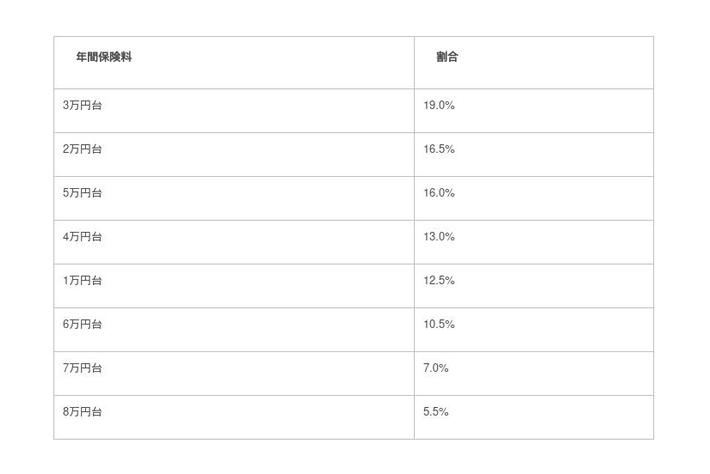This screenshot has width=710, height=474.
Task: Select the 8万円台 cell
Action: pos(82,412)
